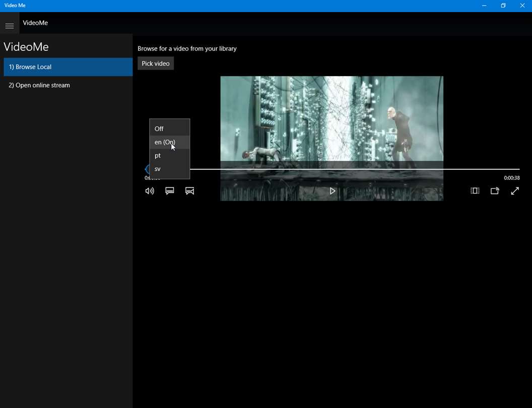Click the Pick video button

pos(156,63)
